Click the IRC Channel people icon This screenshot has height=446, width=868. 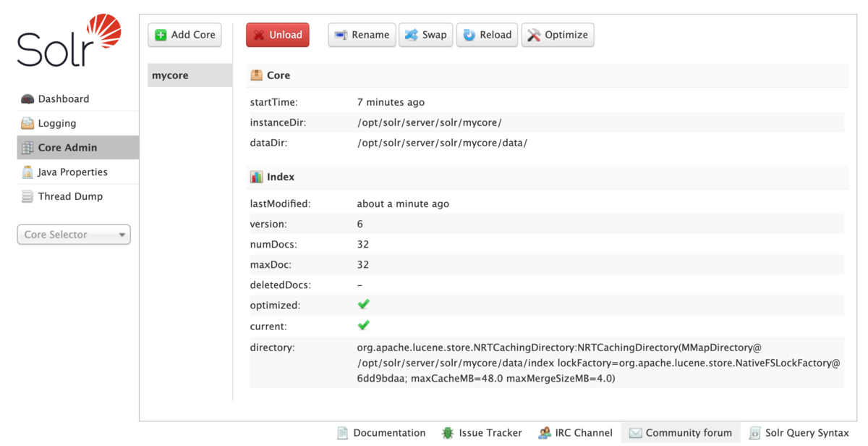point(545,433)
